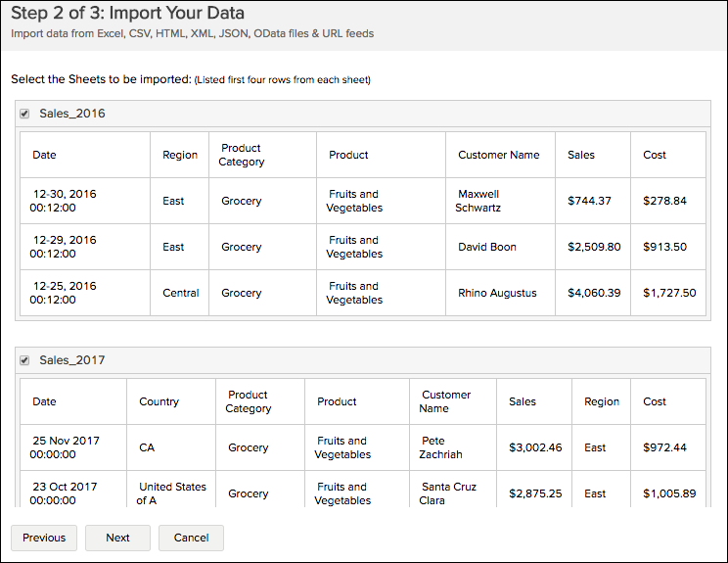Screen dimensions: 728x563
Task: Click the Central region cell
Action: [x=180, y=293]
